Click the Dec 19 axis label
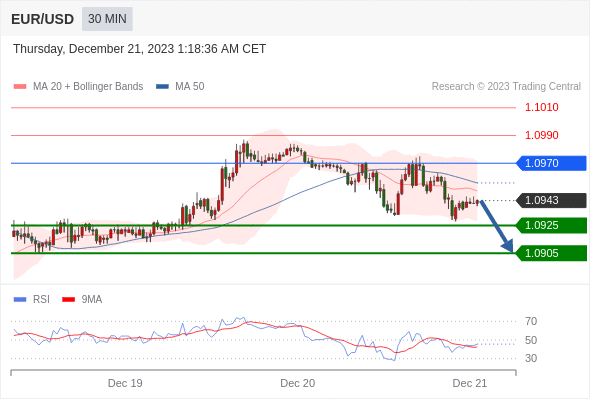 coord(125,383)
